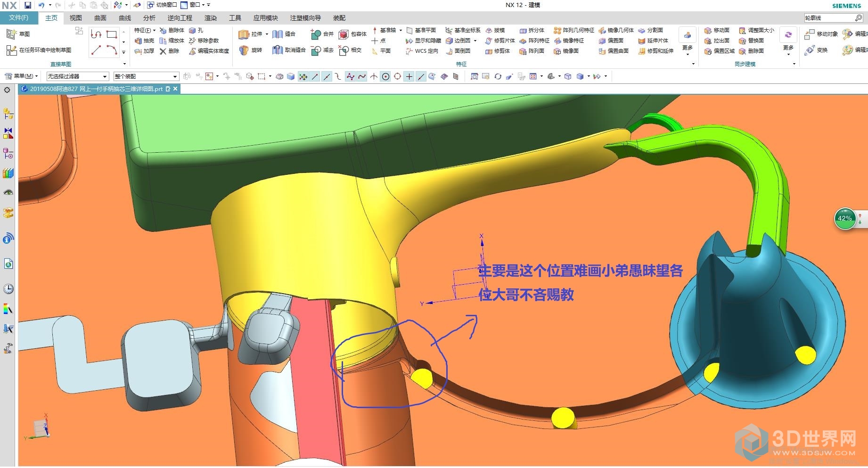Open the Assembly Navigator sidebar icon
Viewport: 868px width, 468px height.
pyautogui.click(x=8, y=114)
